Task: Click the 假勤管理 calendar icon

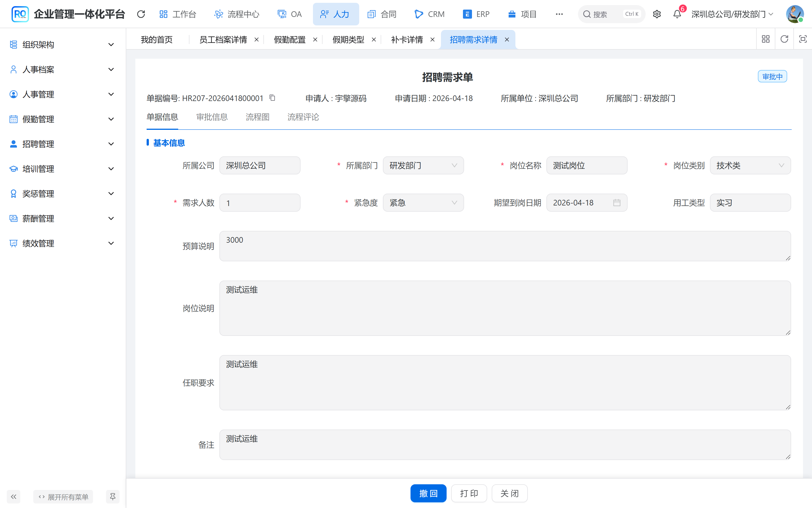Action: click(14, 119)
